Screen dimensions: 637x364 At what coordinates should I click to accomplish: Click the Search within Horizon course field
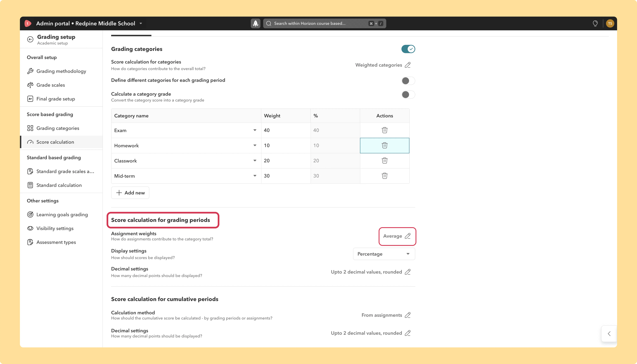click(x=325, y=24)
